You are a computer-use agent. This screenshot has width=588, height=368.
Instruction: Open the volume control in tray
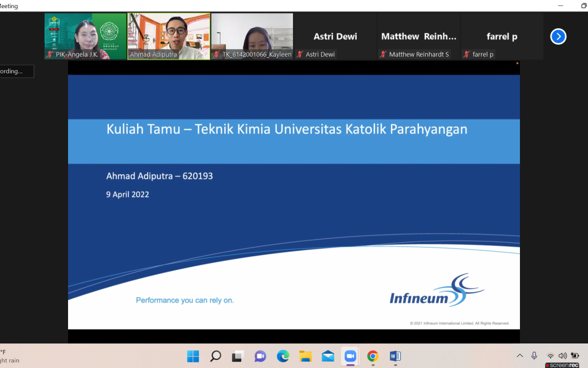coord(562,356)
